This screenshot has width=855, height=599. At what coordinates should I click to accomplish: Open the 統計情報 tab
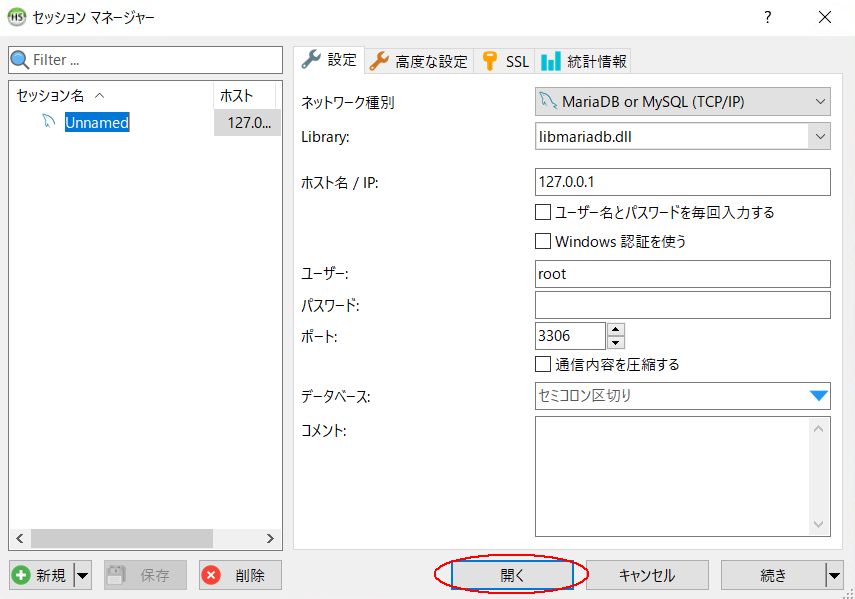(583, 61)
